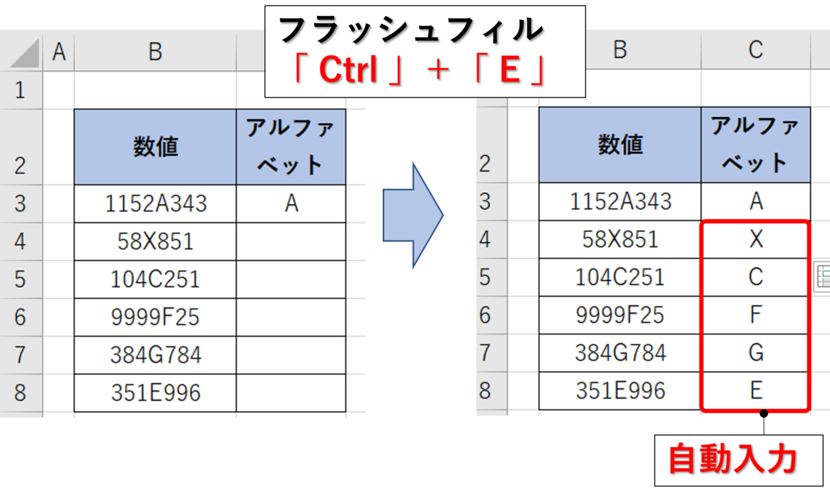Click cell 58X851 in the right sheet
The width and height of the screenshot is (830, 504).
click(x=620, y=240)
